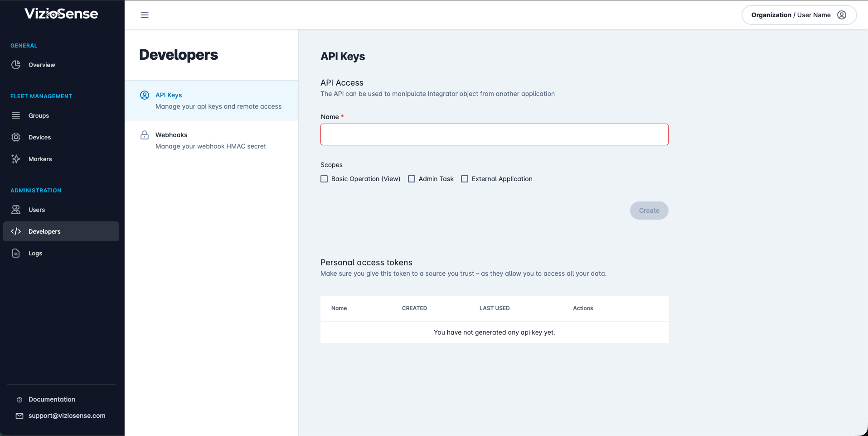This screenshot has height=436, width=868.
Task: Open the Users administration page
Action: tap(61, 210)
